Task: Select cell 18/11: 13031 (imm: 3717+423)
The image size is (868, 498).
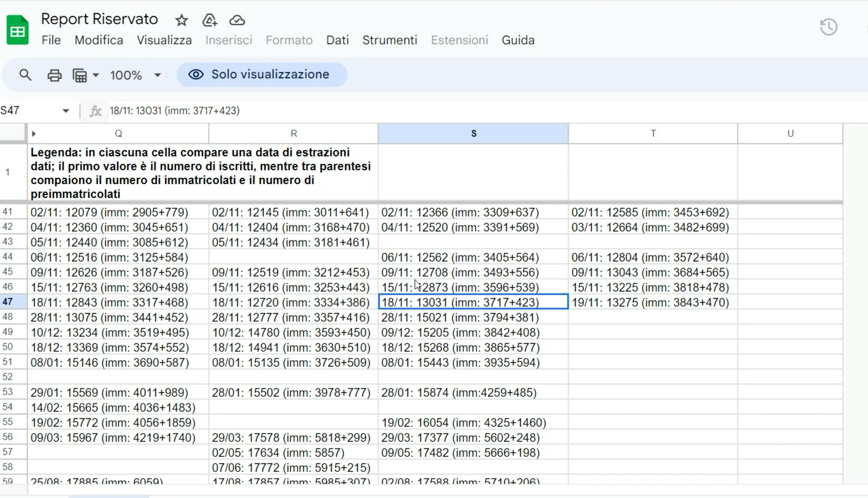Action: point(473,302)
